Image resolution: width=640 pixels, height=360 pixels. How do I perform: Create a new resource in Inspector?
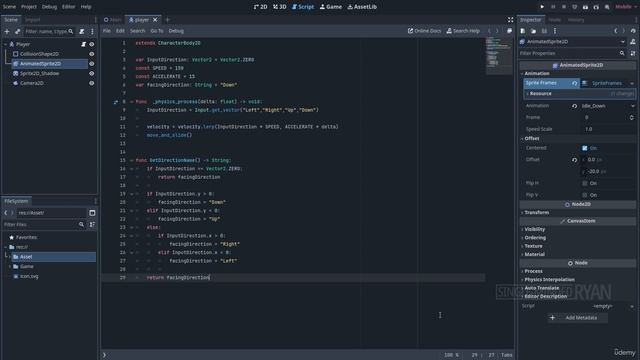click(523, 31)
